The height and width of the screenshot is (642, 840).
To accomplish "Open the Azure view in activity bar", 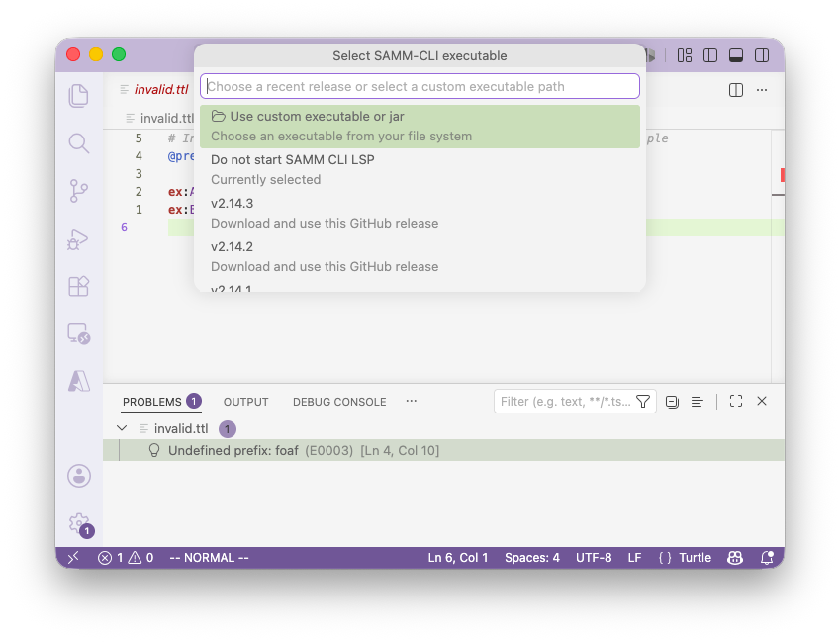I will click(79, 381).
